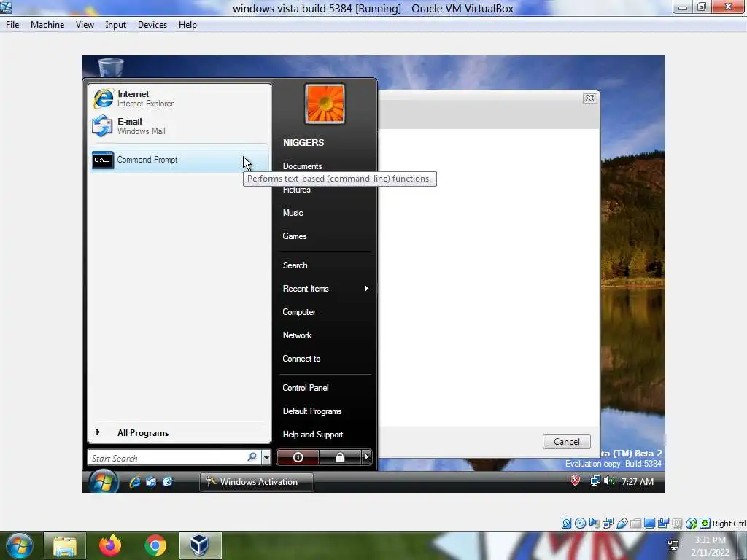Click the Windows Activation taskbar button
The image size is (747, 560).
[x=256, y=482]
